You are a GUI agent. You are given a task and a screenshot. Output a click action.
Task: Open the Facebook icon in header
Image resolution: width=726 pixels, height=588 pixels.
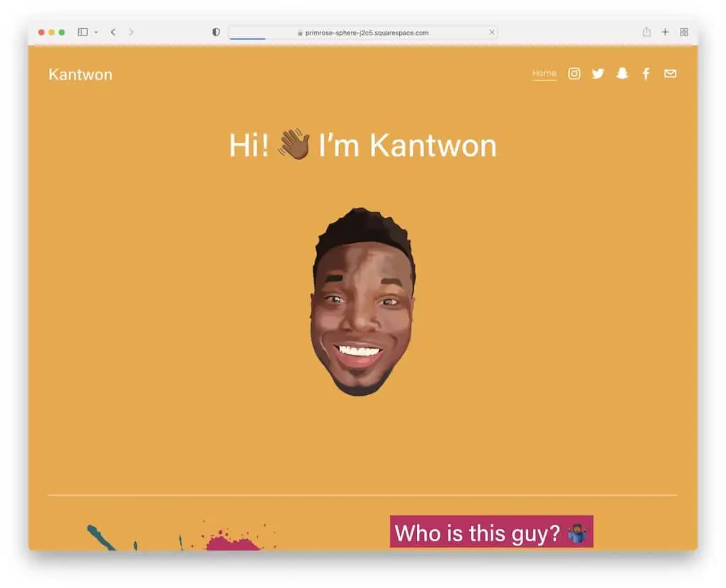pyautogui.click(x=646, y=74)
